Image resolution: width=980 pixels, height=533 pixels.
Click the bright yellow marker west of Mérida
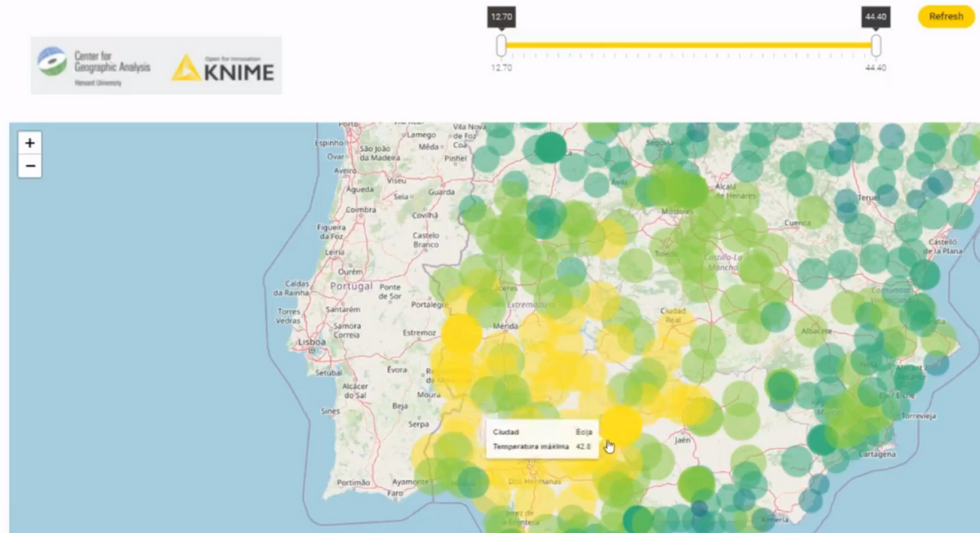pyautogui.click(x=462, y=335)
